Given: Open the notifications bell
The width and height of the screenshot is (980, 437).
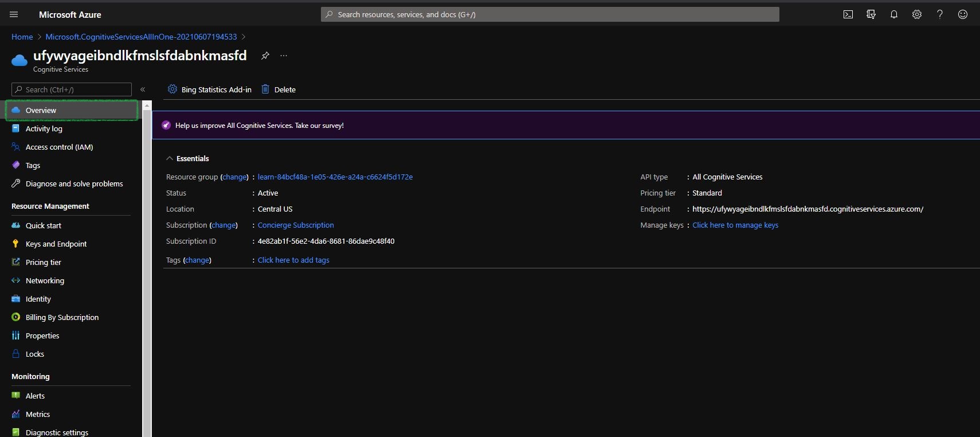Looking at the screenshot, I should tap(894, 14).
